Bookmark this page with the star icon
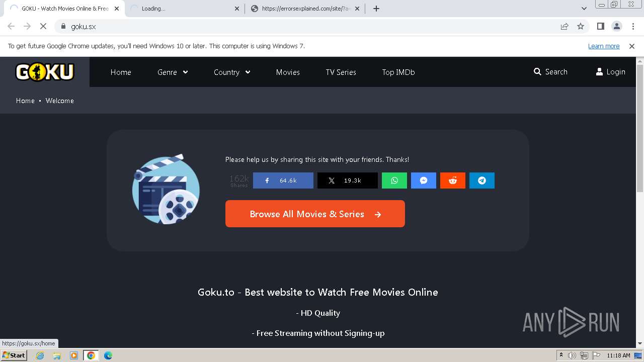The width and height of the screenshot is (644, 362). [581, 26]
